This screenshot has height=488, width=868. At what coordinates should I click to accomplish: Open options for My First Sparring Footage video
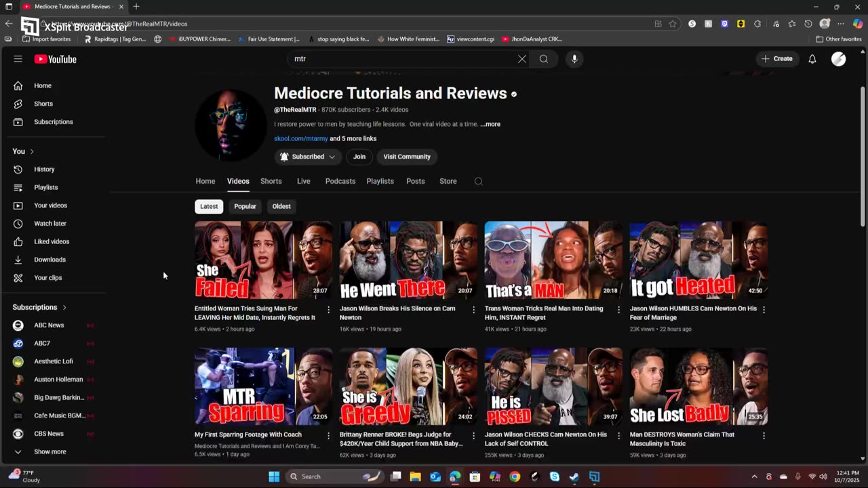329,436
